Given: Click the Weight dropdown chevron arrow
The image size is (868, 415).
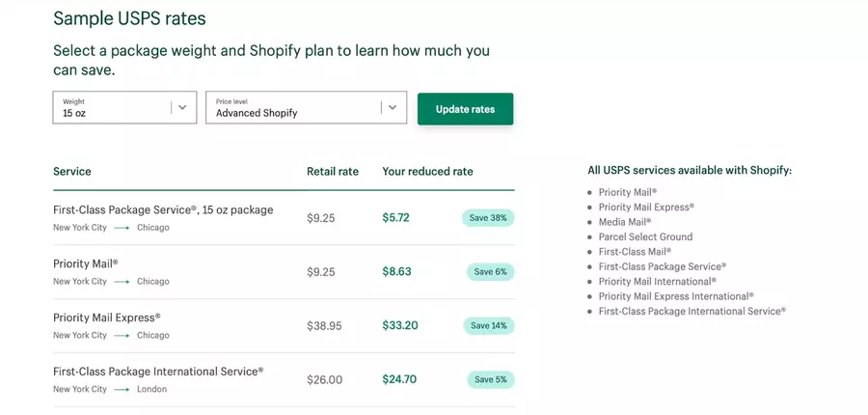Looking at the screenshot, I should [x=182, y=108].
